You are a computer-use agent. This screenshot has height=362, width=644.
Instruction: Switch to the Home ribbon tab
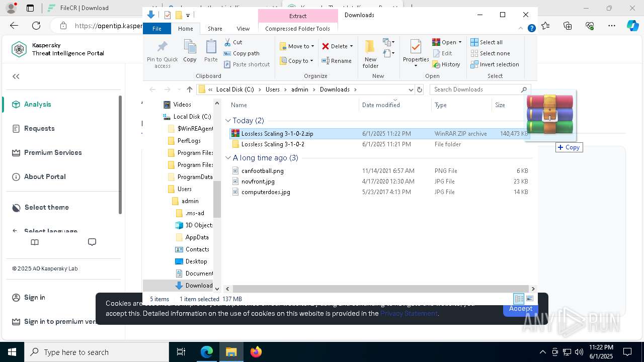(x=185, y=29)
